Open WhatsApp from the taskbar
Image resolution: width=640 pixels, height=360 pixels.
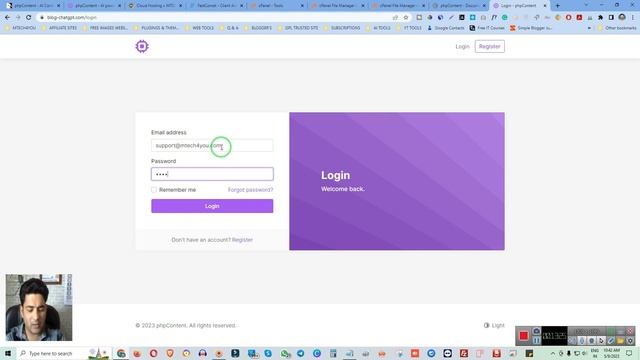tap(284, 353)
